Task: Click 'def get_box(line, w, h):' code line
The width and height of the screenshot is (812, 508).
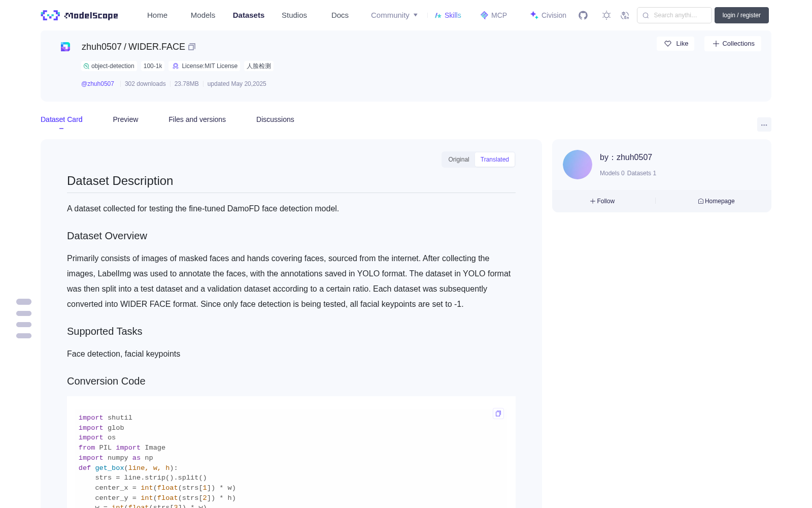Action: point(128,468)
